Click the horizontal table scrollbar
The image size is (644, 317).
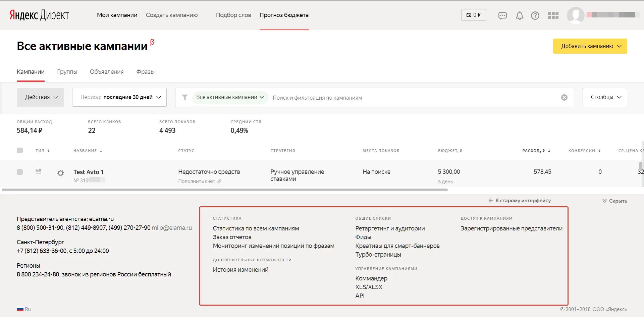[x=225, y=190]
